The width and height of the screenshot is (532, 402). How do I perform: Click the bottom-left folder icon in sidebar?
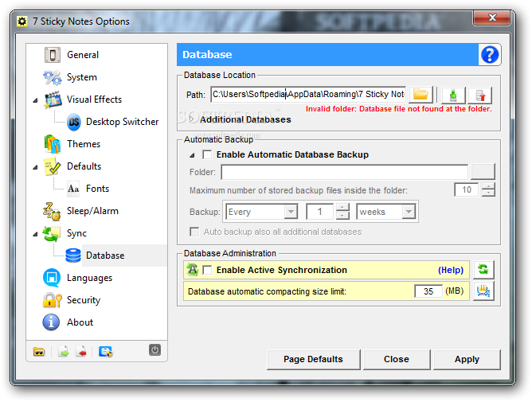pos(39,352)
